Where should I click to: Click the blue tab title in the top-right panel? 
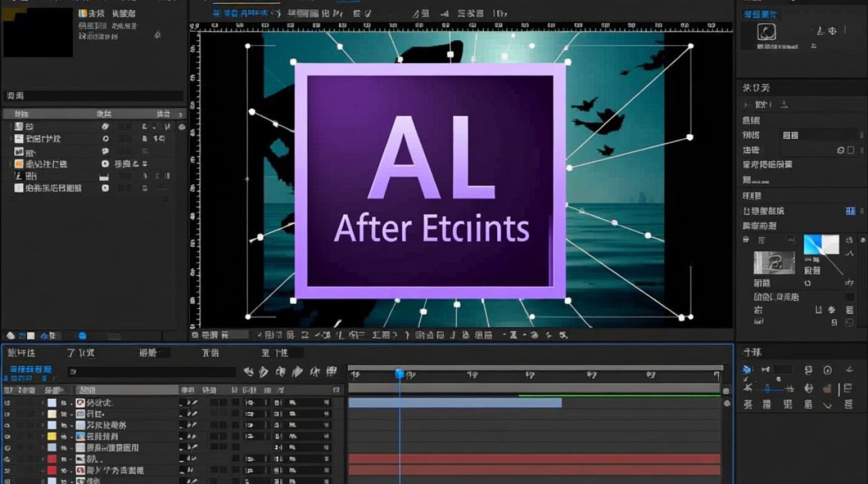760,14
